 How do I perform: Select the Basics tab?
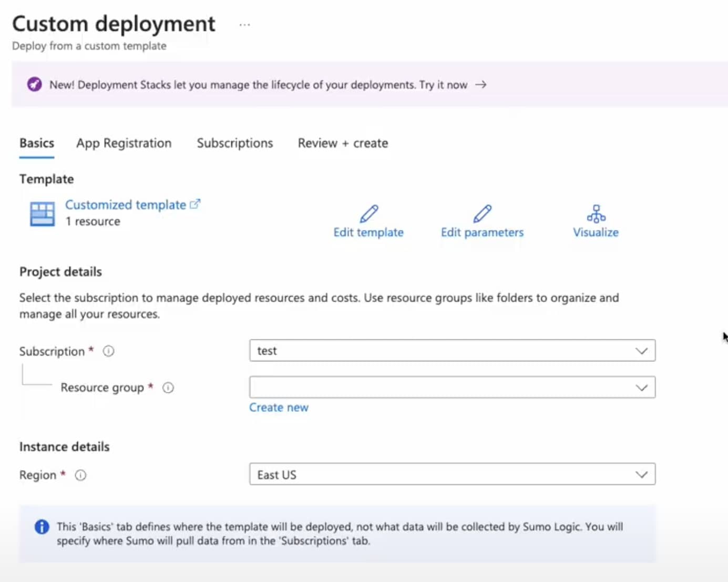click(x=36, y=143)
